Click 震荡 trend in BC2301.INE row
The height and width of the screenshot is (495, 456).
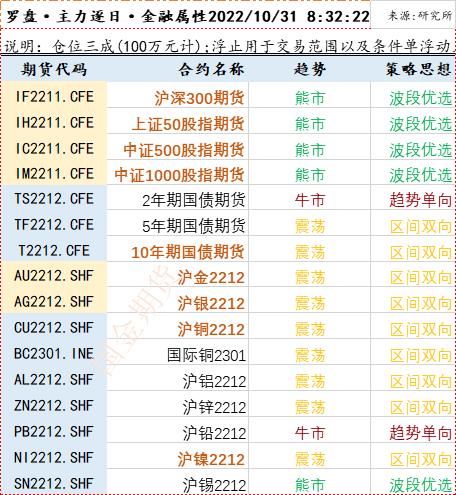(310, 355)
